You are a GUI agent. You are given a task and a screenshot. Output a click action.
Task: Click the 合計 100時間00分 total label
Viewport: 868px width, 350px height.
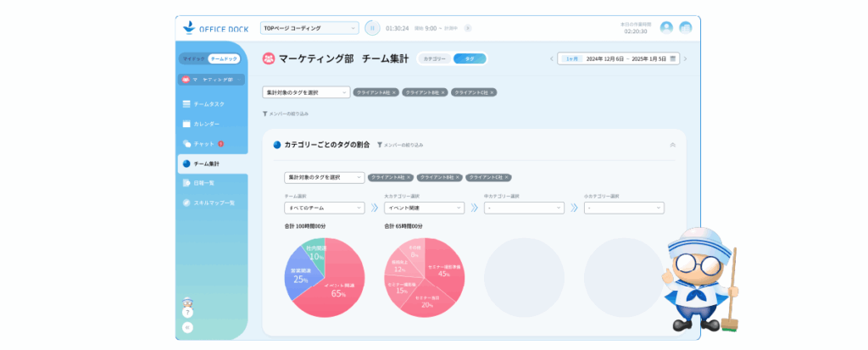(x=304, y=226)
